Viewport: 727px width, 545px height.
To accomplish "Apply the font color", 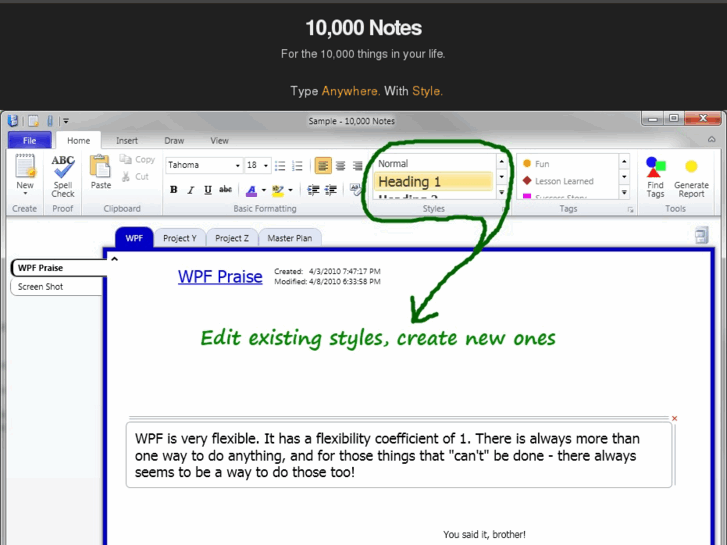I will click(251, 190).
